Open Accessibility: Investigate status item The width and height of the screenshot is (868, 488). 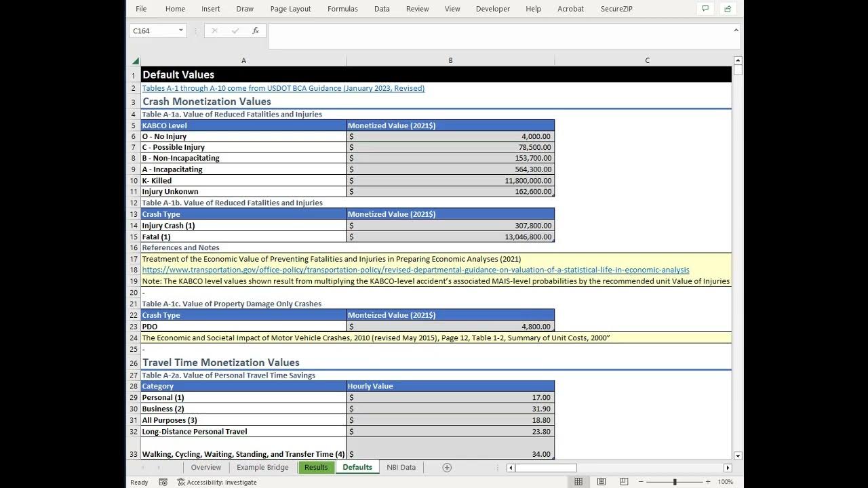[217, 482]
